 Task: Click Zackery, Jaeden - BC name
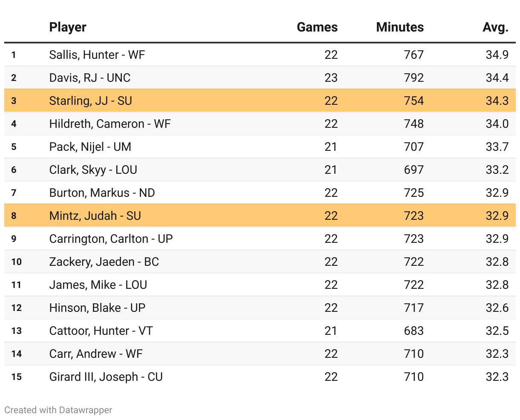click(104, 262)
